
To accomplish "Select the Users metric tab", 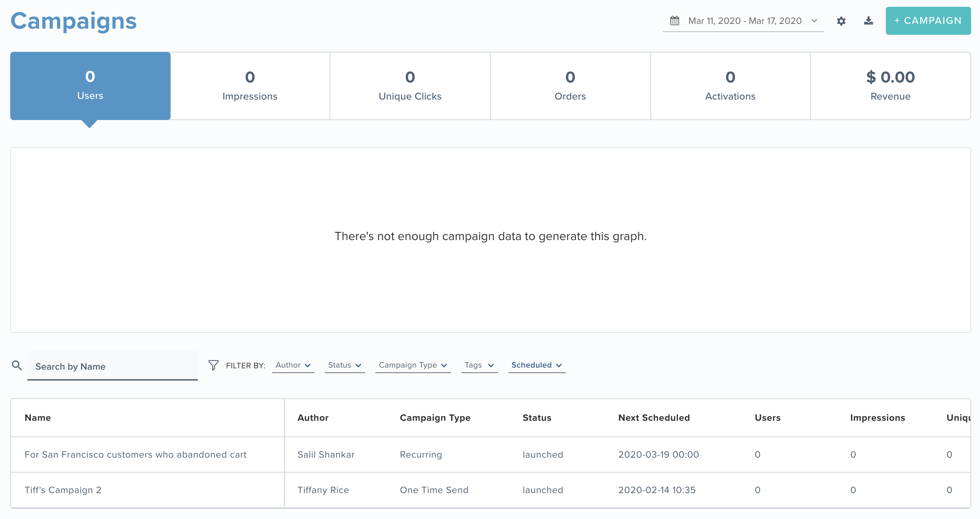I will coord(90,86).
